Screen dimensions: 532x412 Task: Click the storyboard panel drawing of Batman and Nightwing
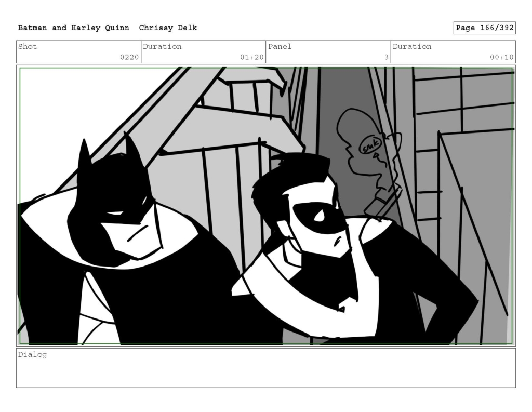click(266, 206)
